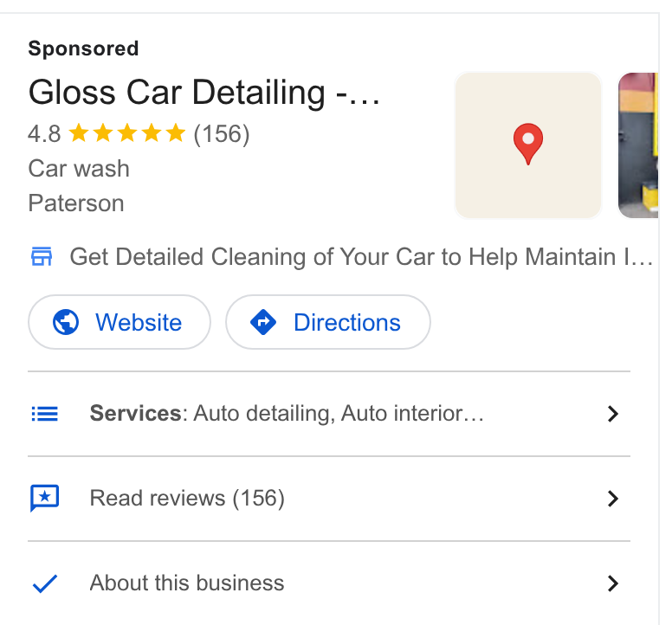Expand the Services row chevron
Screen dimensions: 672x625
pos(613,414)
